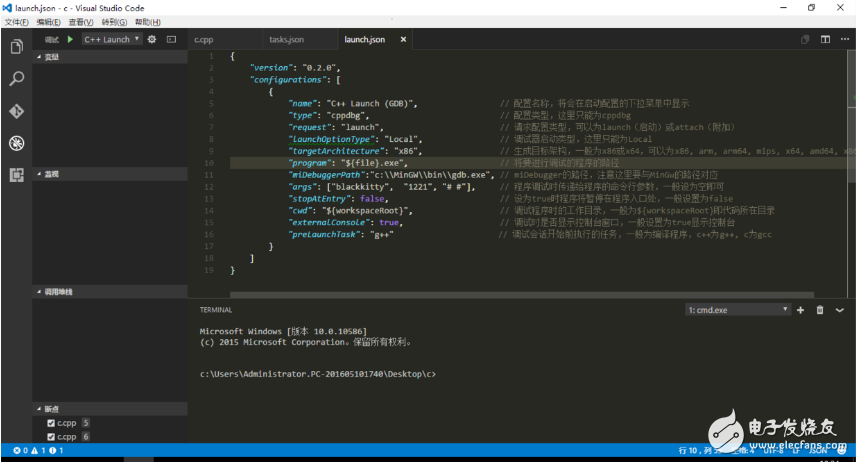856x462 pixels.
Task: Click the "type" cppdbg value
Action: pos(346,115)
